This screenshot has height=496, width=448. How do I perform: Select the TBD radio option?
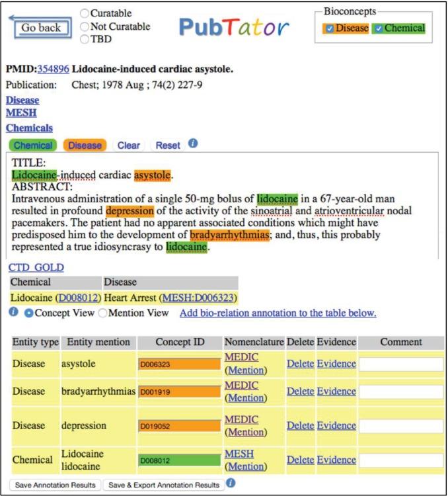point(85,40)
